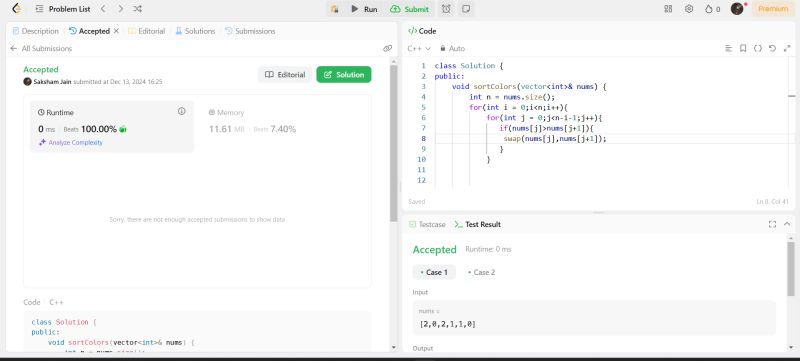Viewport: 800px width, 361px height.
Task: Click the Saksham Jain author name
Action: [52, 82]
